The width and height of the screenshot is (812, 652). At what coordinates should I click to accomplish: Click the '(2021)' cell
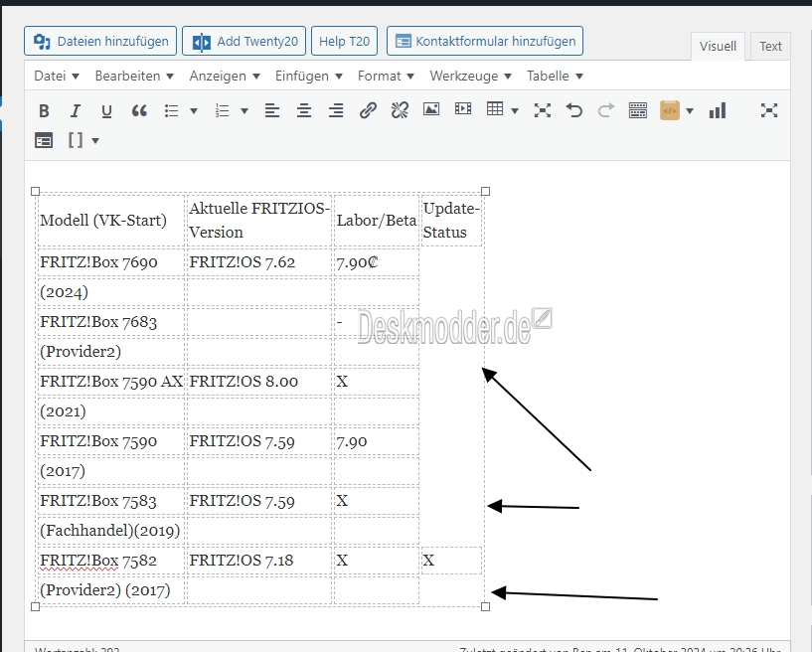(x=111, y=411)
